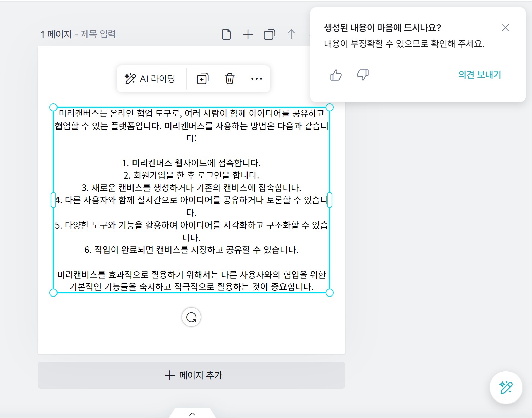Delete text box with trash icon
Viewport: 532px width, 418px height.
230,79
